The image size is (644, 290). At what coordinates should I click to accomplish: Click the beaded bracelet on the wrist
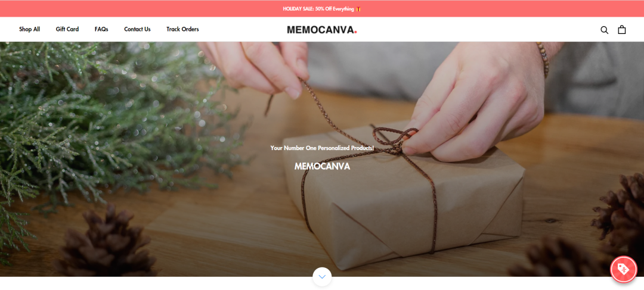point(543,60)
